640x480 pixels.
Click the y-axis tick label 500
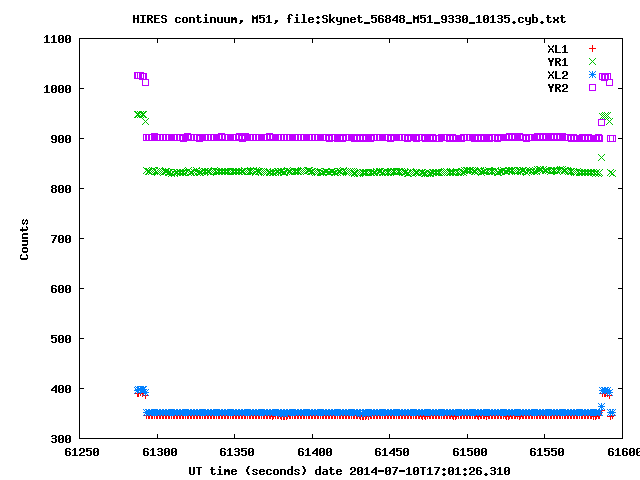pos(61,339)
